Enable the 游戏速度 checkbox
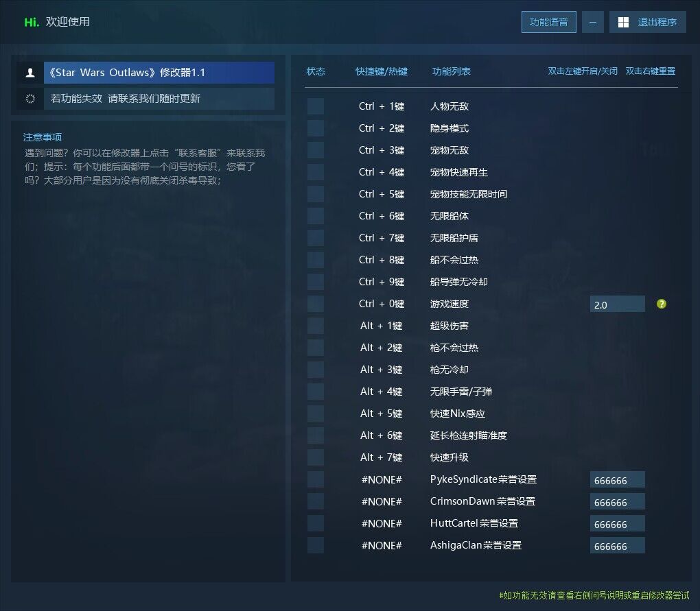This screenshot has width=700, height=611. point(316,304)
